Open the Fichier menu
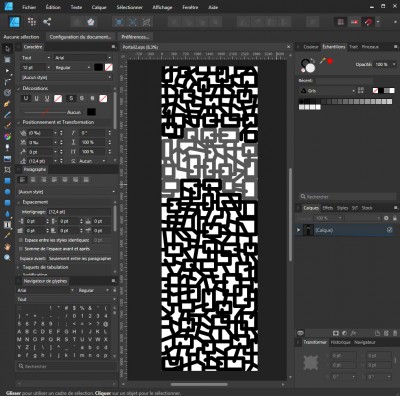Viewport: 400px width, 396px height. pos(29,7)
